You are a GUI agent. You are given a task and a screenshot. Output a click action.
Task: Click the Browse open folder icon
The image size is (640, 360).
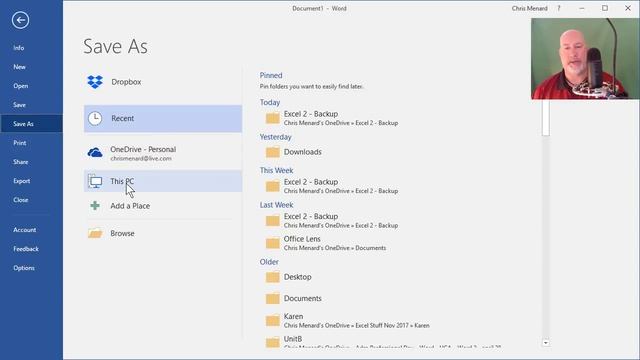click(x=95, y=233)
